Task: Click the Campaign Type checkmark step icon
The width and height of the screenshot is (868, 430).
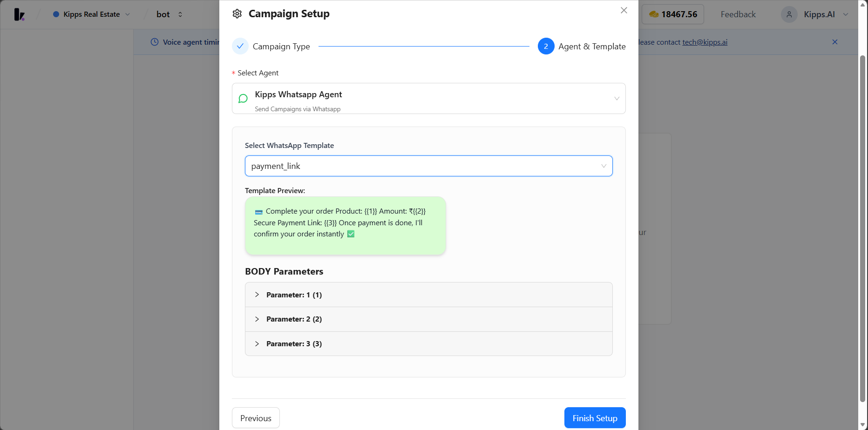Action: pyautogui.click(x=240, y=46)
